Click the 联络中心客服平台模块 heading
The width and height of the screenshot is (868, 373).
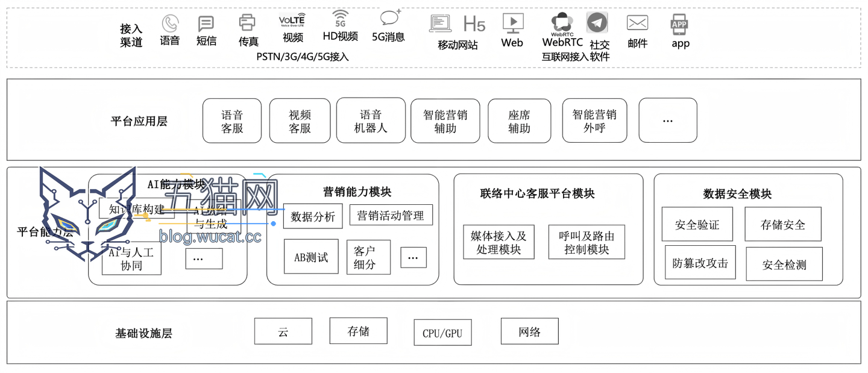[538, 193]
